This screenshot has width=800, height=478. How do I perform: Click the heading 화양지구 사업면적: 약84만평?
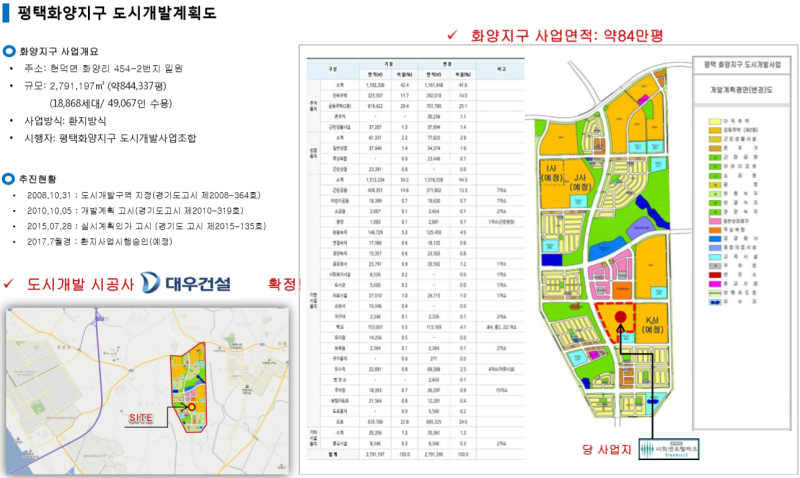[x=567, y=36]
